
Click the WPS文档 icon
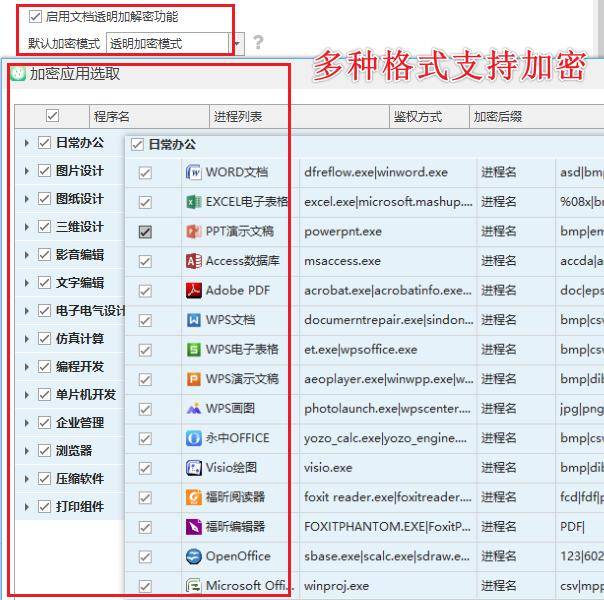(x=193, y=320)
